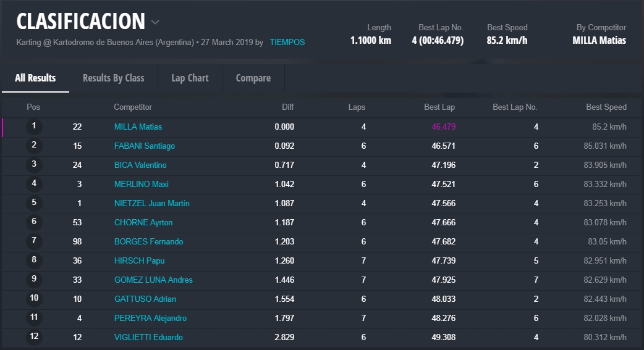Click competitor FABANI Santiago
This screenshot has width=644, height=350.
click(x=144, y=146)
